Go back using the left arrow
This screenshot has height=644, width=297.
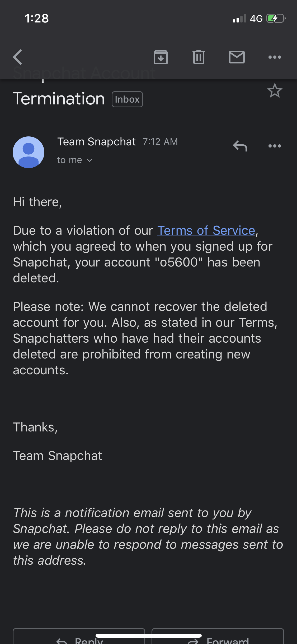click(17, 57)
